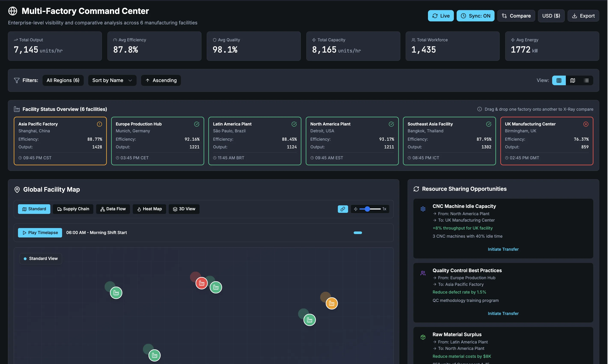608x364 pixels.
Task: Open the Latin America Plant card
Action: [255, 141]
